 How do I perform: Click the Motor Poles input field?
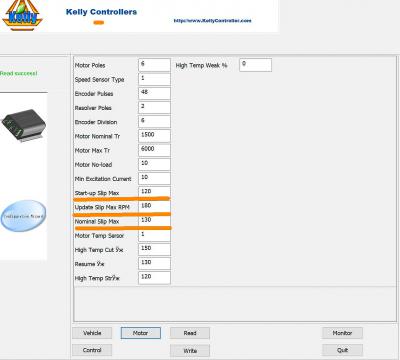[x=154, y=65]
